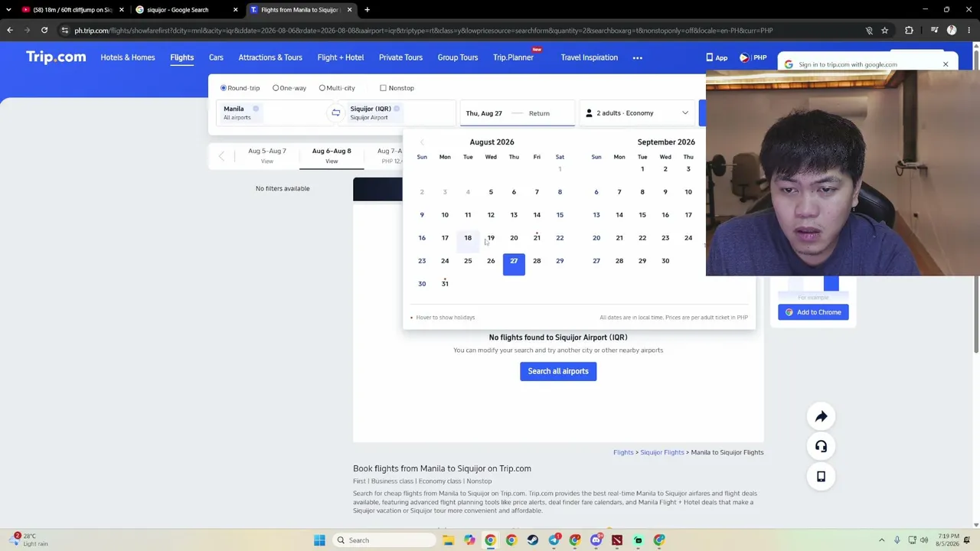Open Trip.Planner
Image resolution: width=980 pixels, height=551 pixels.
click(513, 57)
